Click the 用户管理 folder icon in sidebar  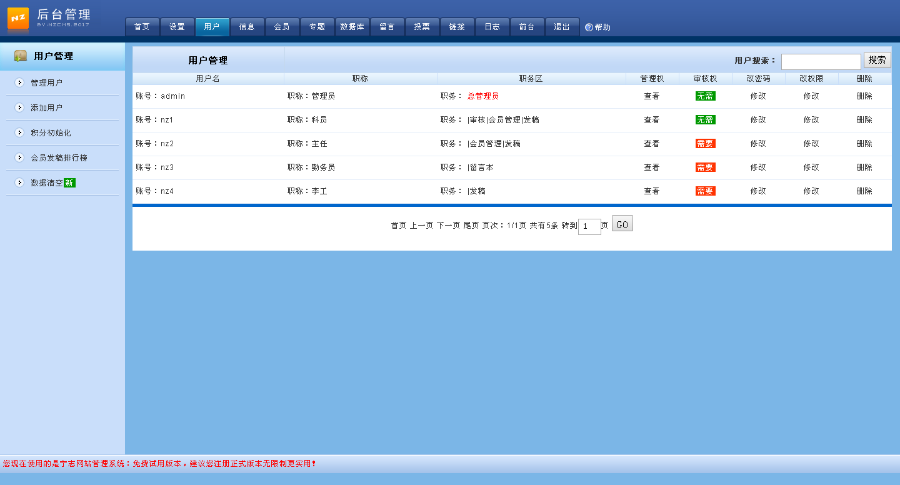[x=20, y=56]
